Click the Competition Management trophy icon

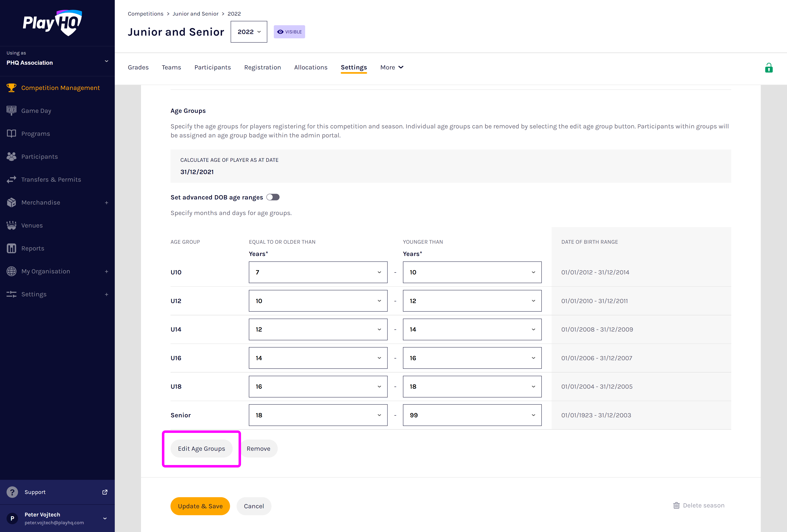11,88
